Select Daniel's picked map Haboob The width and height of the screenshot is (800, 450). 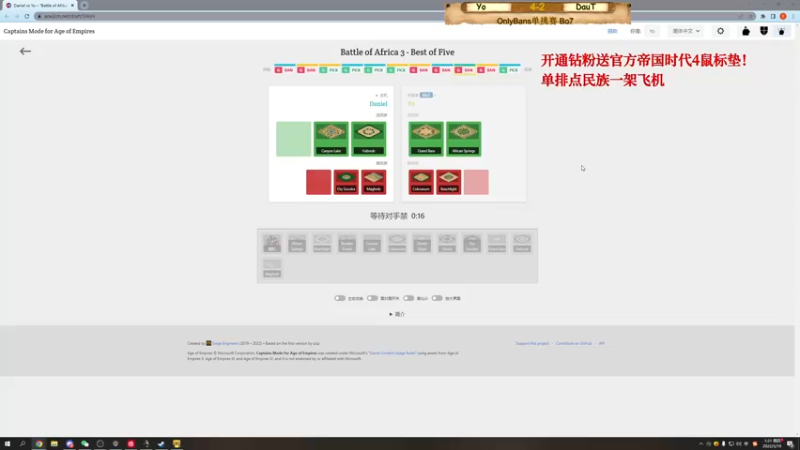pos(368,139)
